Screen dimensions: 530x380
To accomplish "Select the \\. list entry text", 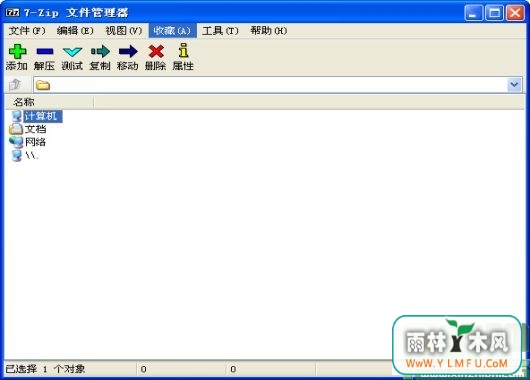I will (x=31, y=156).
